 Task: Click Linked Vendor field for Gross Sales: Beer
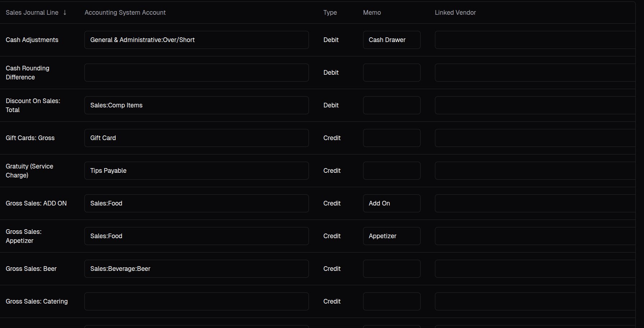click(x=535, y=269)
